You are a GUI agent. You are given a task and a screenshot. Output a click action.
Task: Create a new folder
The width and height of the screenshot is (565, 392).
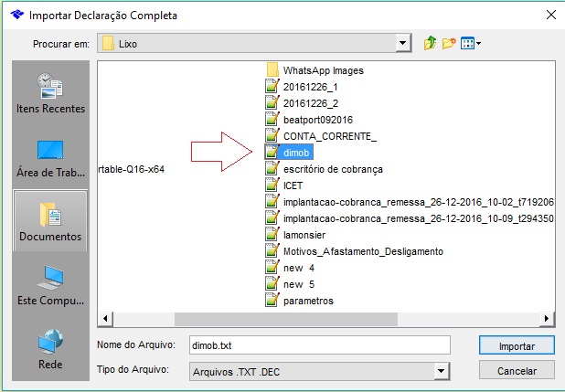[451, 43]
